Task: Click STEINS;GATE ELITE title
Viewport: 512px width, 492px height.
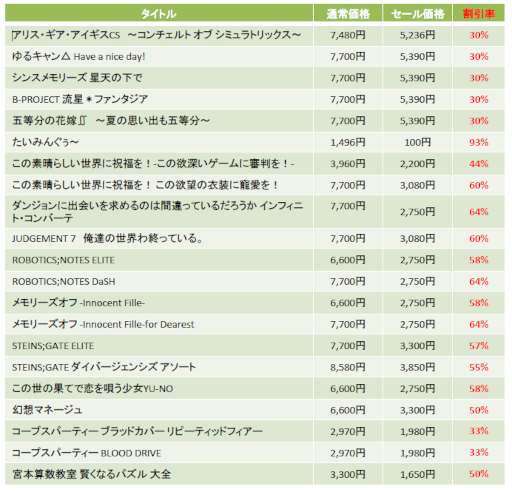Action: (53, 346)
